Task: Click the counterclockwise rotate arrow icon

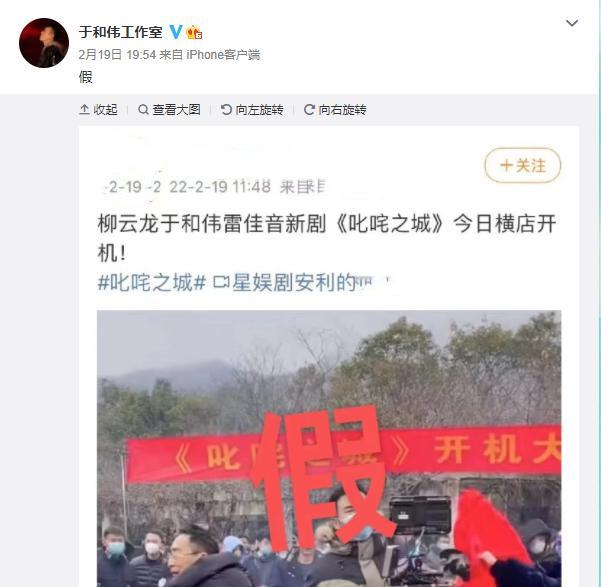Action: tap(226, 110)
